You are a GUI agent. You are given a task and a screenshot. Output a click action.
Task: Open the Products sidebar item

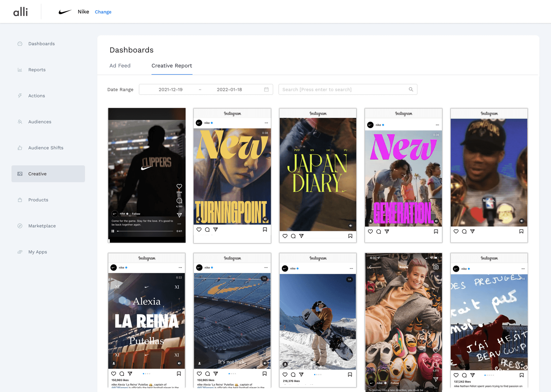coord(38,200)
